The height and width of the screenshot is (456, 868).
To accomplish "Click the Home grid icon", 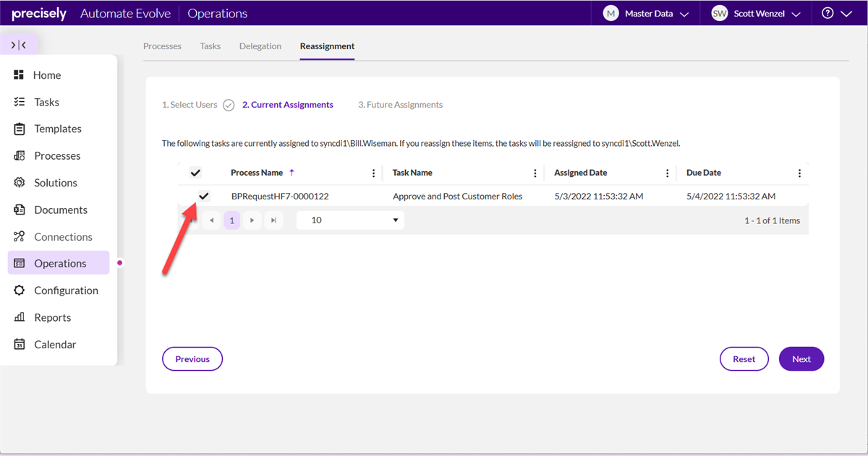I will (x=20, y=75).
